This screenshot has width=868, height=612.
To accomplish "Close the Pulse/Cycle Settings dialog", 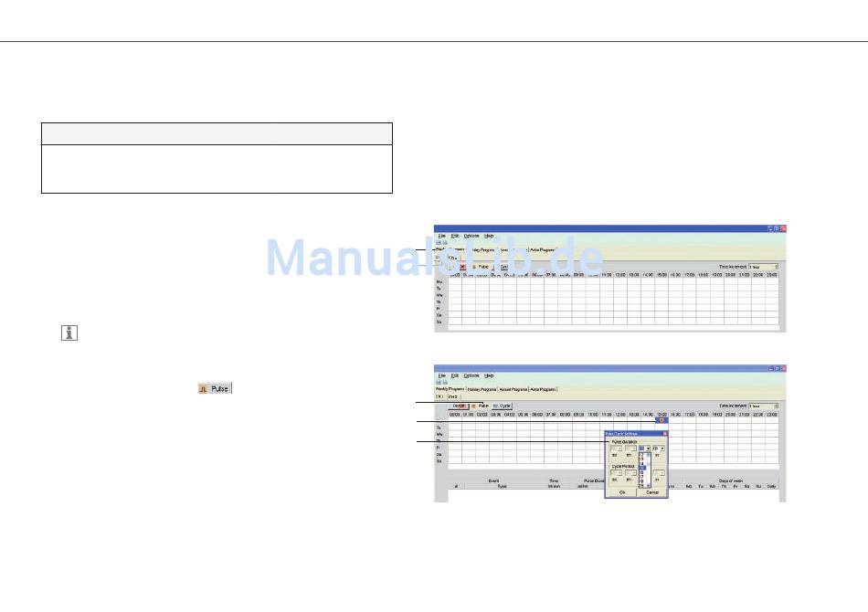I will coord(665,434).
